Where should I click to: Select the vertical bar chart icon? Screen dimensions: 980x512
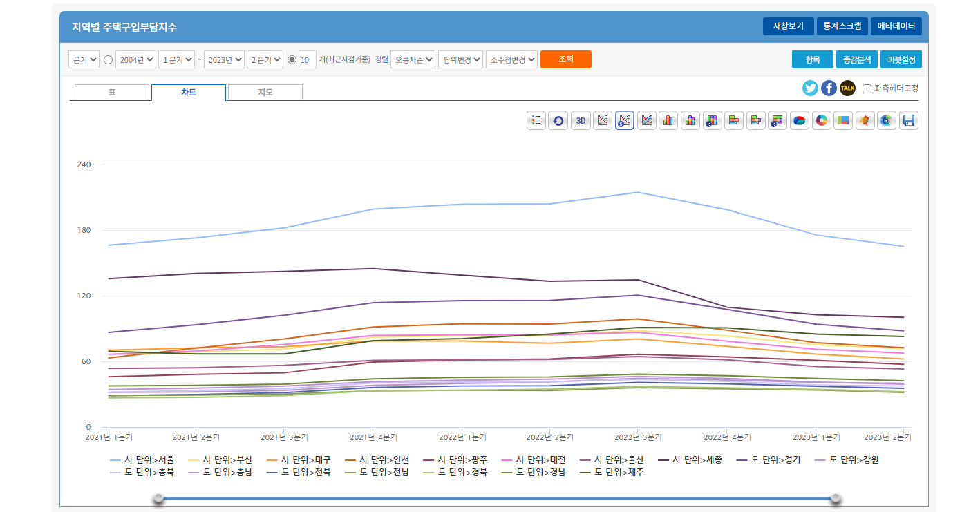668,120
